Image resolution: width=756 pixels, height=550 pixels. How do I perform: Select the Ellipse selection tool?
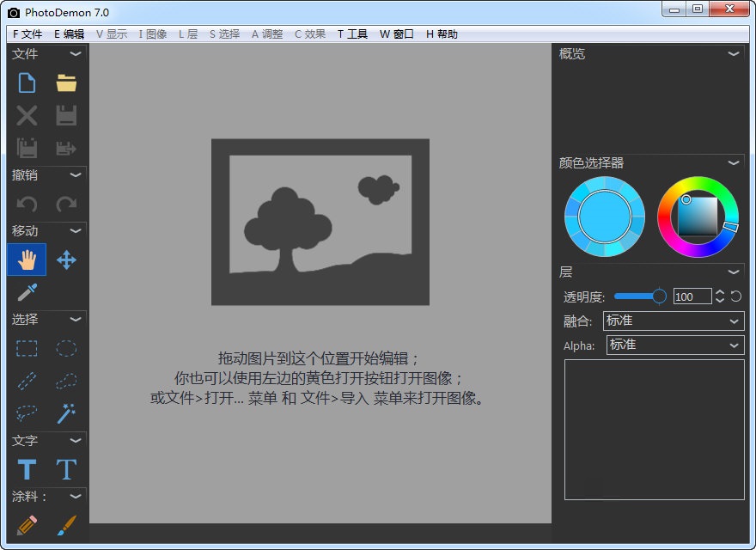[x=66, y=348]
